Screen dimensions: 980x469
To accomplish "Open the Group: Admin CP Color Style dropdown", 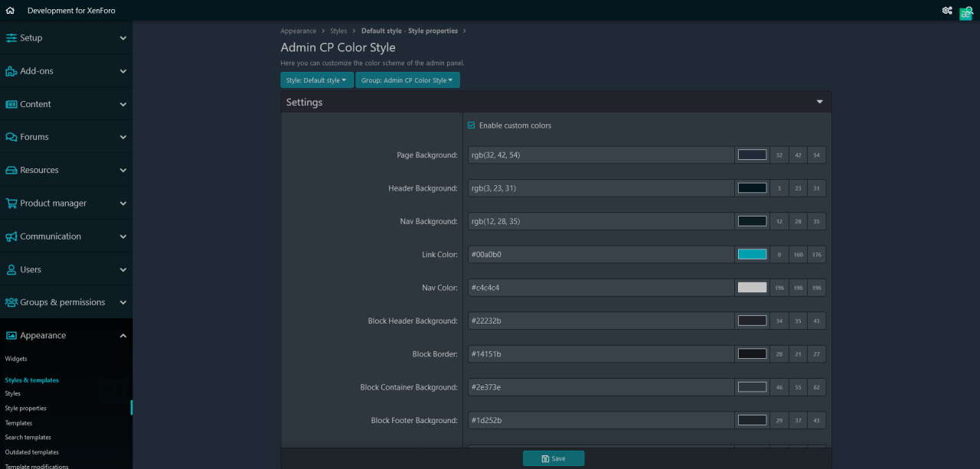I will [407, 80].
